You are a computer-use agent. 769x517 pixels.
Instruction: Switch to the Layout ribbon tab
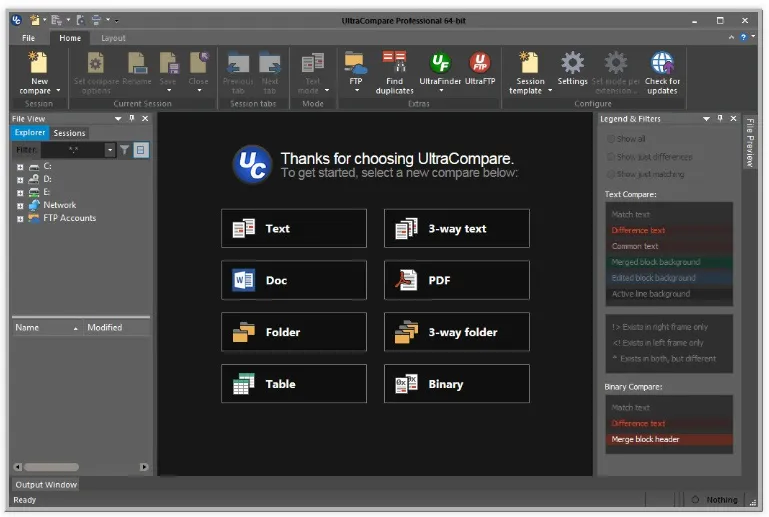113,38
